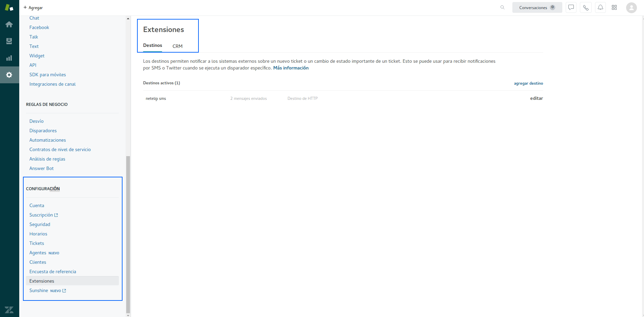Open API settings
The height and width of the screenshot is (317, 644).
33,65
